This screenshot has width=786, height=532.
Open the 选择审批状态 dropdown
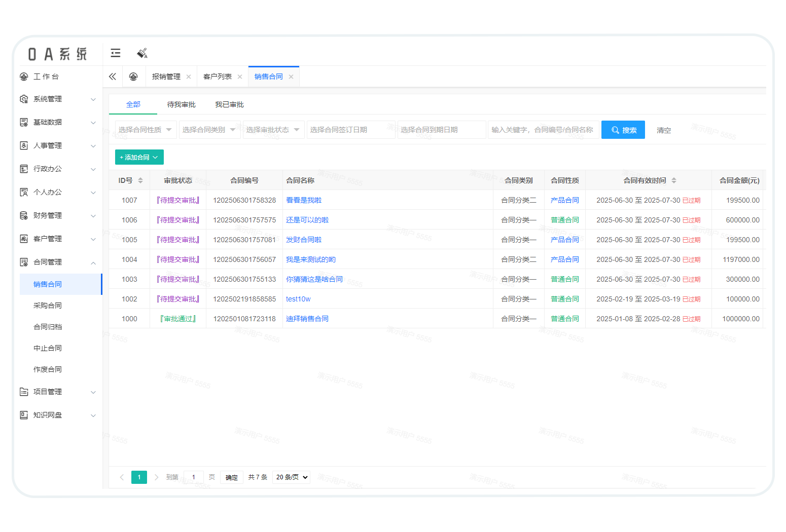pyautogui.click(x=273, y=130)
